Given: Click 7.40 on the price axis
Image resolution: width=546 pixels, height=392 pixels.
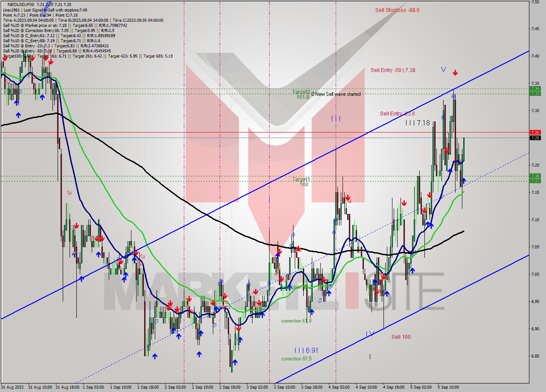Looking at the screenshot, I should 535,56.
